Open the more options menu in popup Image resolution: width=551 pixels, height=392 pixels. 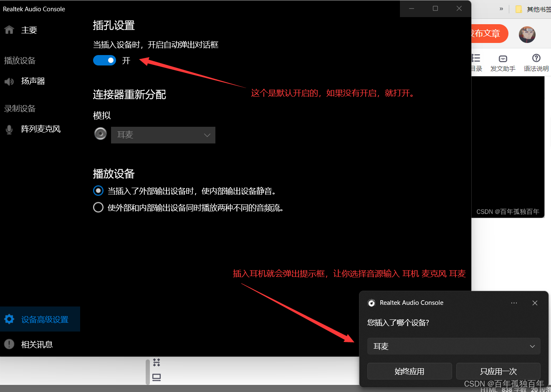pyautogui.click(x=514, y=303)
